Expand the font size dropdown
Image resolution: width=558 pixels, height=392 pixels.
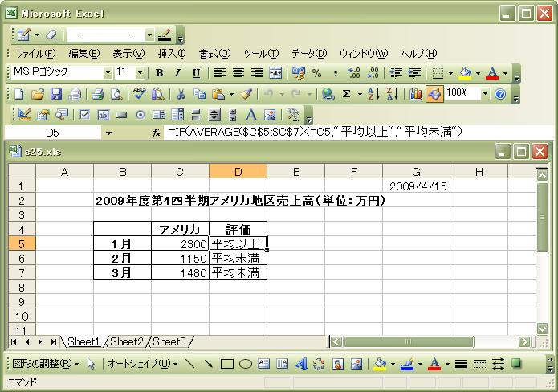point(140,73)
